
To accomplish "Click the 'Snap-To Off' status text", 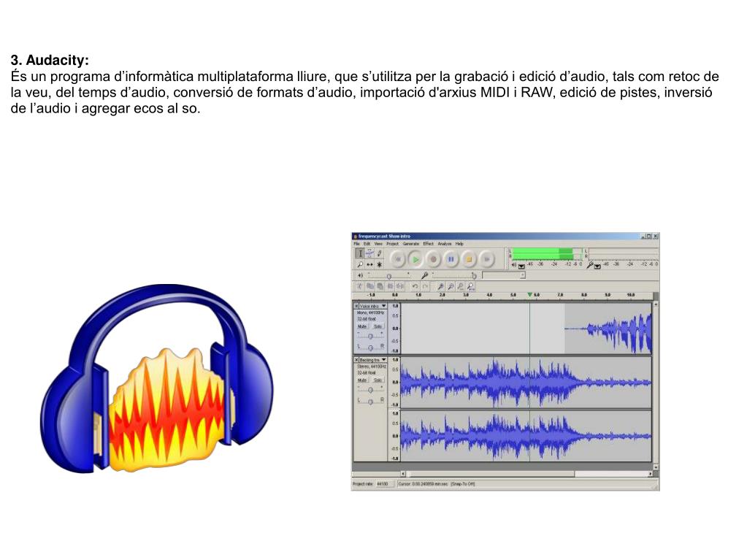I will point(463,484).
